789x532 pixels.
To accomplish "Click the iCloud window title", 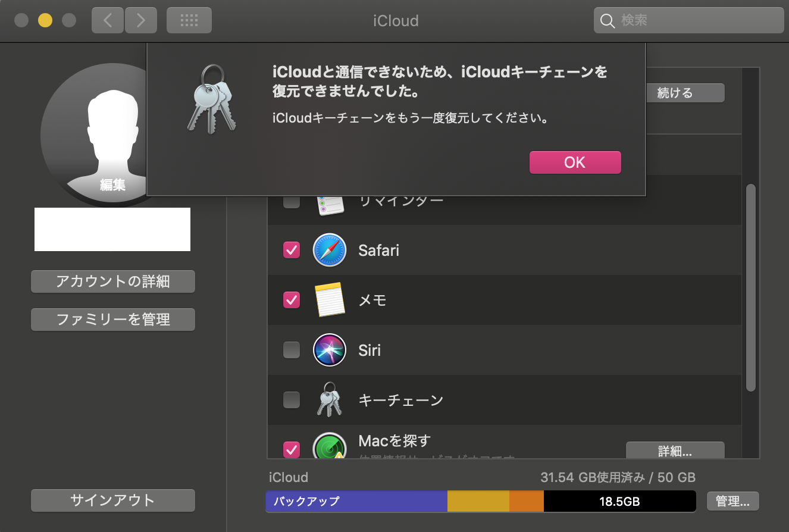I will [396, 21].
